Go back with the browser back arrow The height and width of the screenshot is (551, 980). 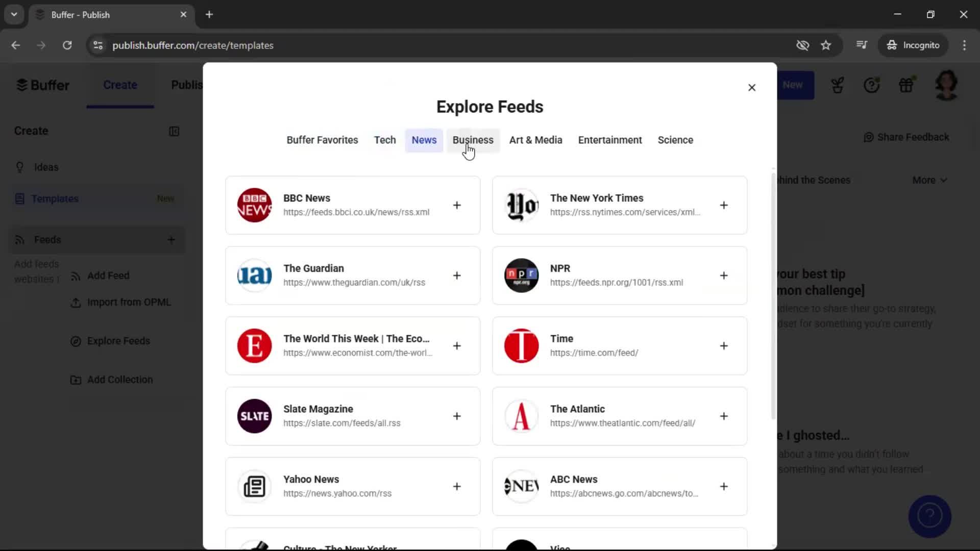[16, 45]
